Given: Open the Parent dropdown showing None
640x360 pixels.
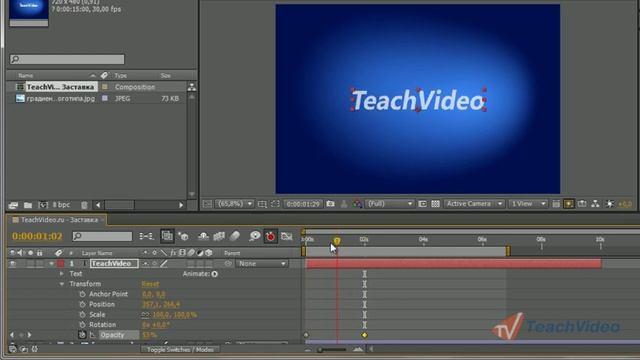Looking at the screenshot, I should (261, 264).
